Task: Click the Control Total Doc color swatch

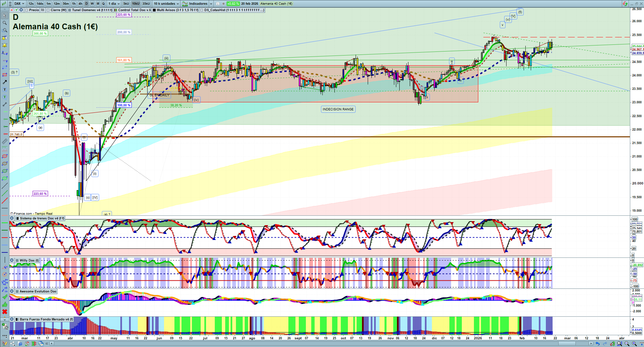Action: point(116,10)
